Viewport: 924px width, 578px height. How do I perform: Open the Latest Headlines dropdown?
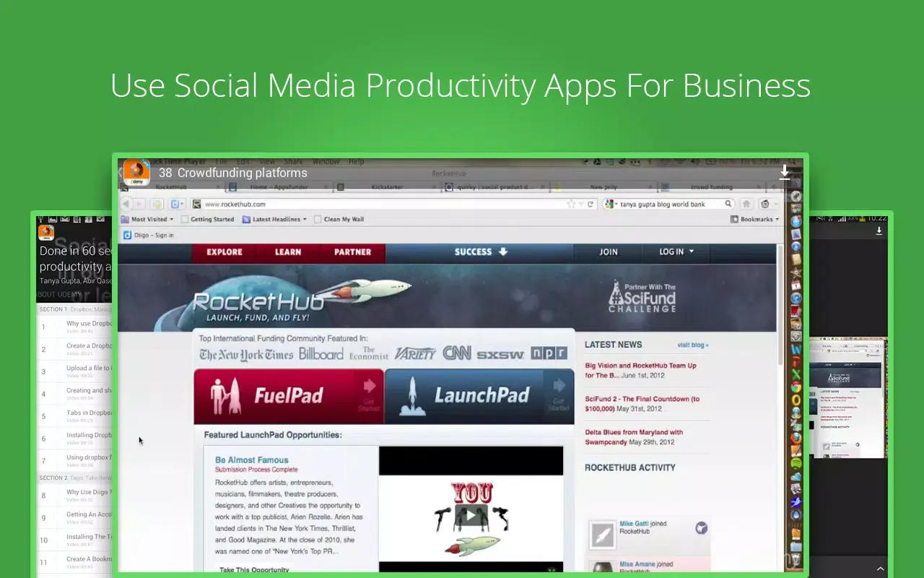[x=274, y=219]
